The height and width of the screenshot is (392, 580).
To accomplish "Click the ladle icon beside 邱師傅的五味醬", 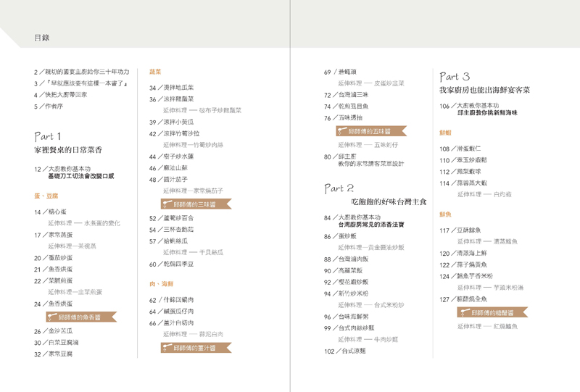I will point(341,131).
